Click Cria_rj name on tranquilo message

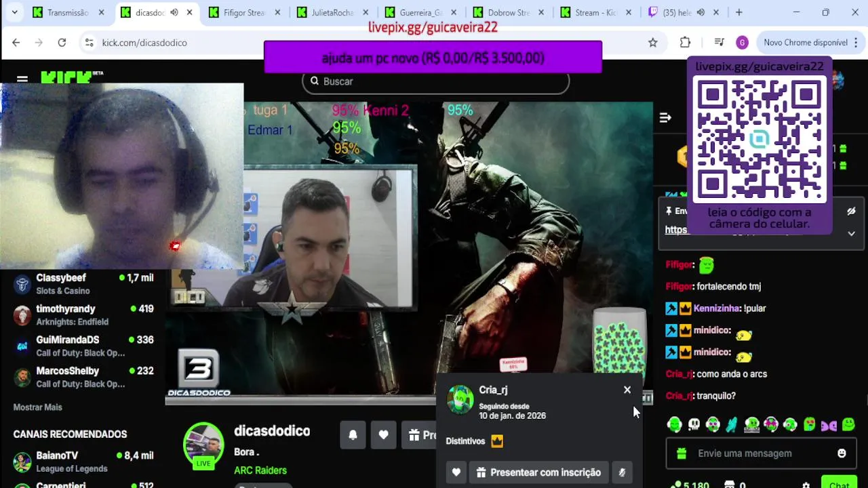[x=679, y=396]
